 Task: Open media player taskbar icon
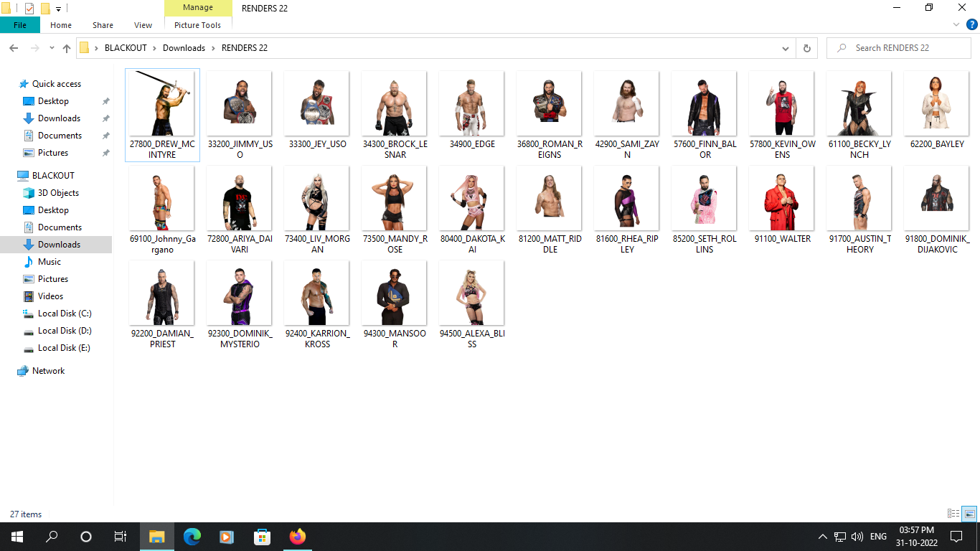coord(227,537)
